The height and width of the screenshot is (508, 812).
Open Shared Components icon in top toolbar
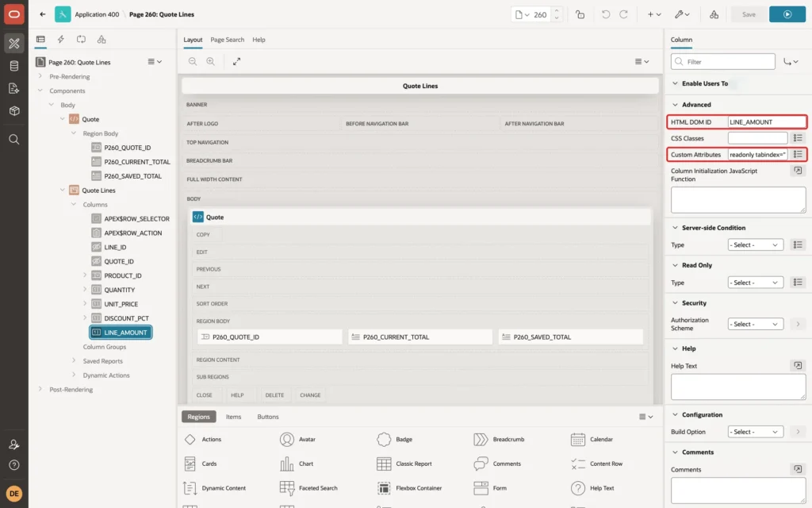click(714, 14)
